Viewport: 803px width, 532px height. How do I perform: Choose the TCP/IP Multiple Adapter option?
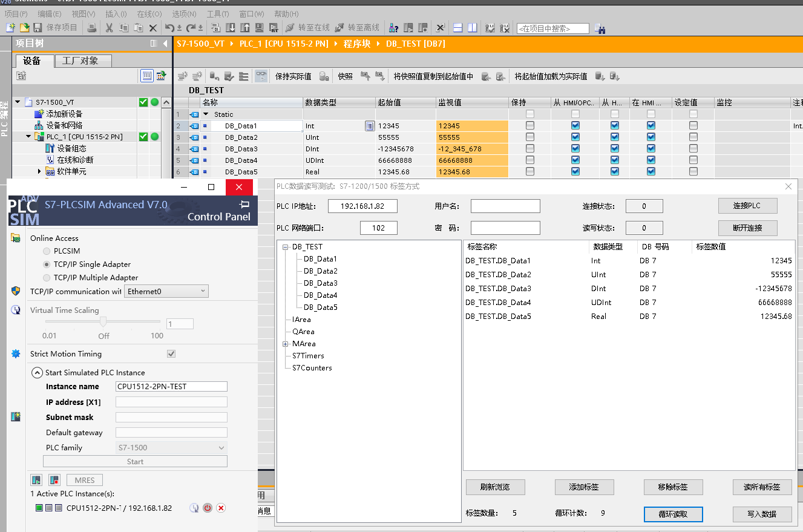(x=47, y=278)
